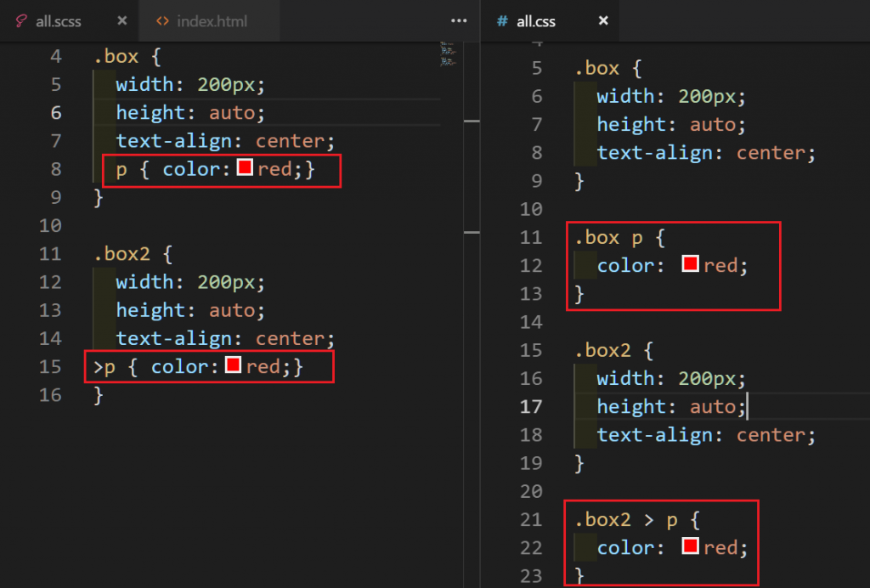Image resolution: width=870 pixels, height=588 pixels.
Task: Open the more actions ellipsis menu
Action: (459, 20)
